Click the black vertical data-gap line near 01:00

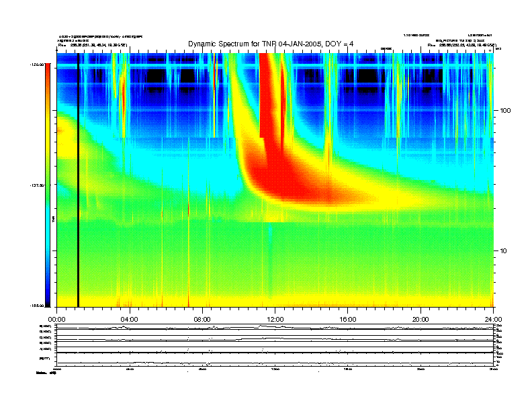pos(78,180)
